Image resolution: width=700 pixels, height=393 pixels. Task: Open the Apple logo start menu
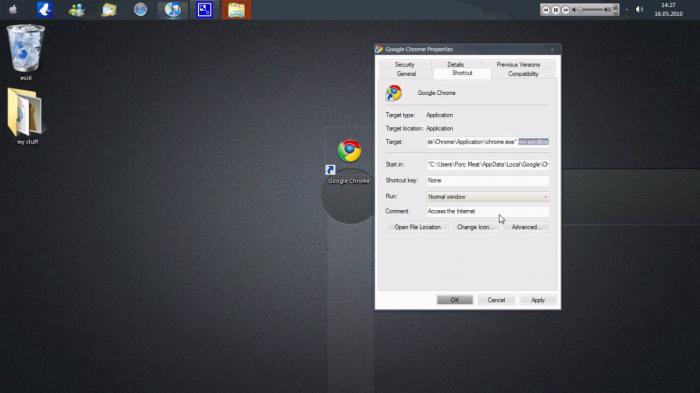12,9
